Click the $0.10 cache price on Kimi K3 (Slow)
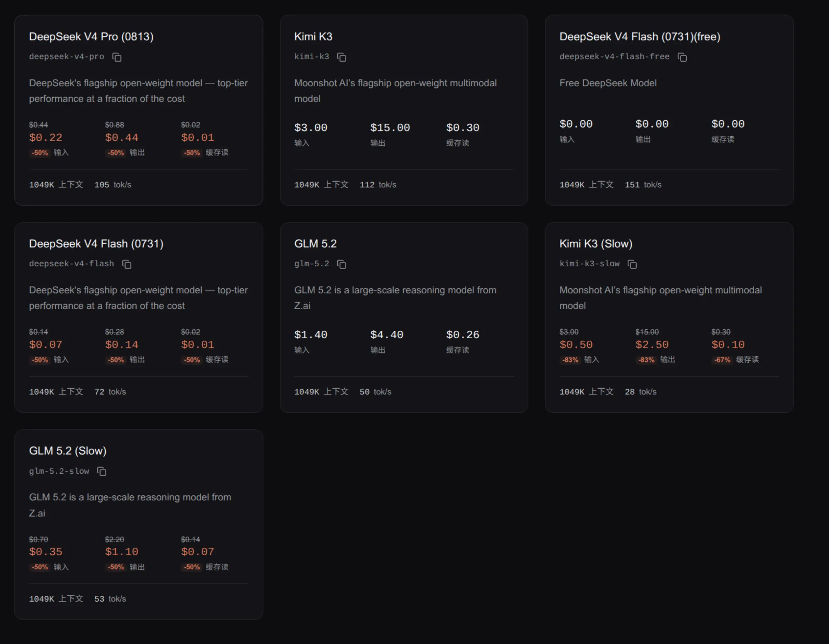The image size is (829, 644). click(728, 345)
